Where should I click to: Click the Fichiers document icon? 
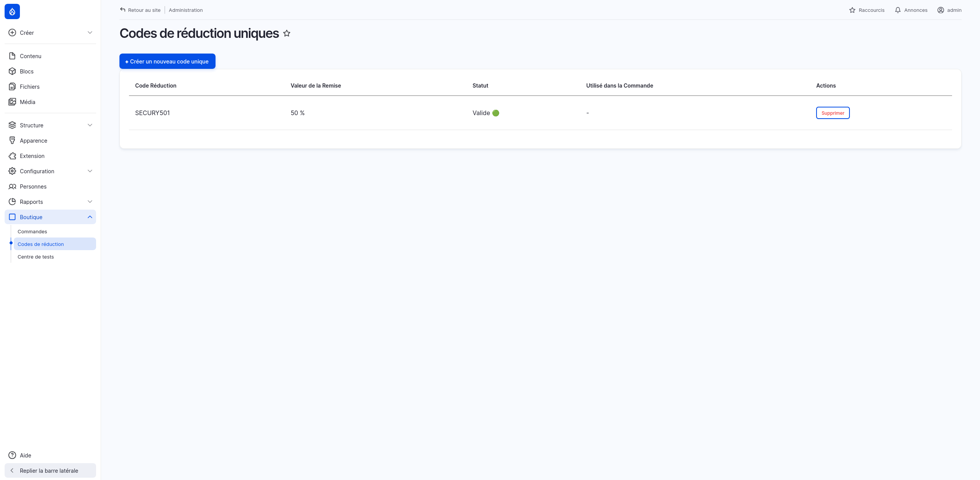point(12,86)
